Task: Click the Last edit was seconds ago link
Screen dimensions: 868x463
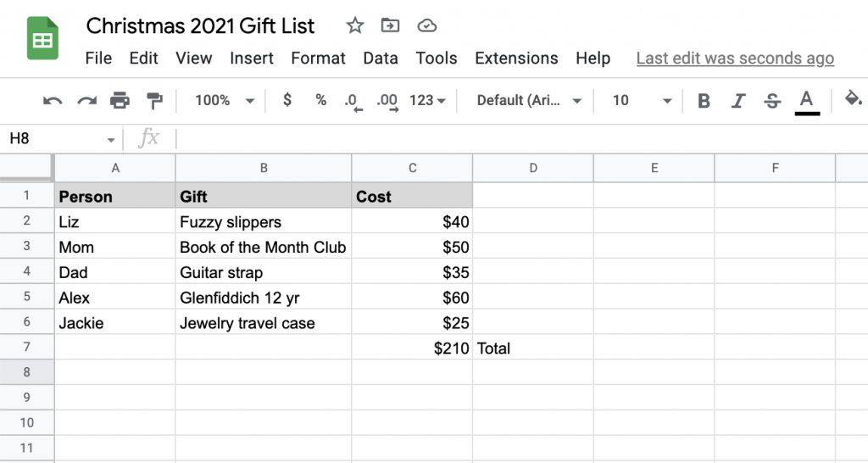Action: tap(735, 59)
